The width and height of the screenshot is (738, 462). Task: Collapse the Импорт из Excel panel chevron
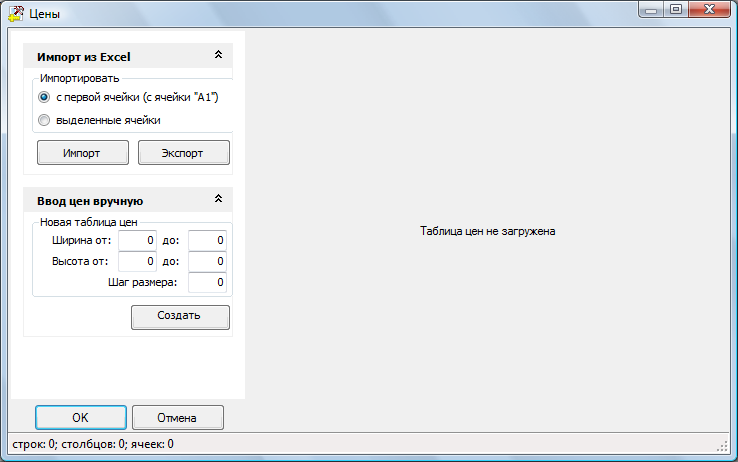(x=218, y=56)
